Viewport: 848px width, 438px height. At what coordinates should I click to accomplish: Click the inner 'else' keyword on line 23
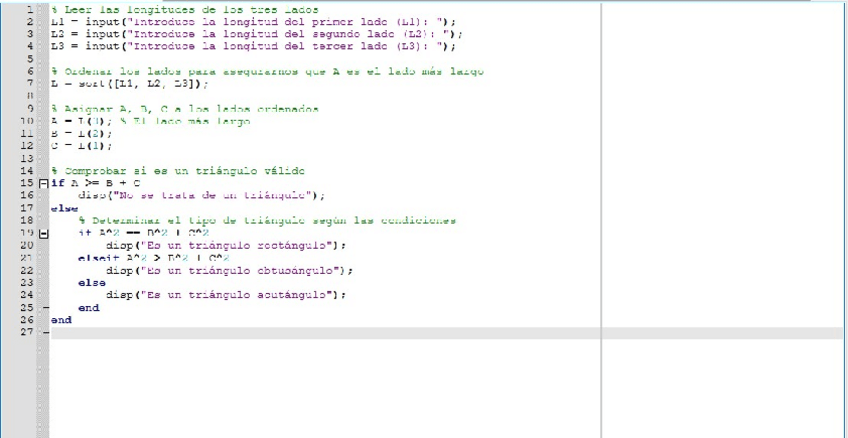click(x=92, y=283)
